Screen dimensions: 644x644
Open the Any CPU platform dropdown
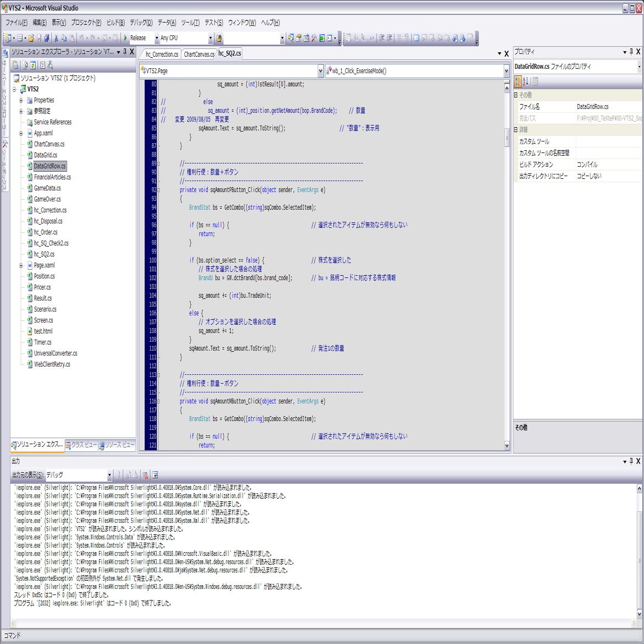pos(210,38)
